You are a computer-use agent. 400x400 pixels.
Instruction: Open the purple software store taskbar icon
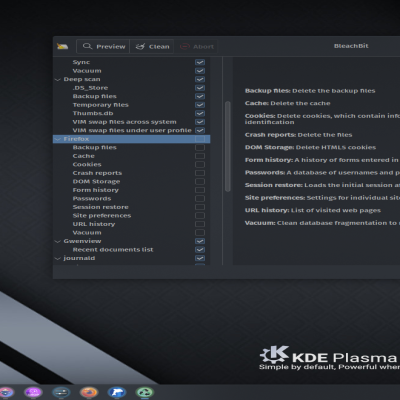(x=33, y=392)
